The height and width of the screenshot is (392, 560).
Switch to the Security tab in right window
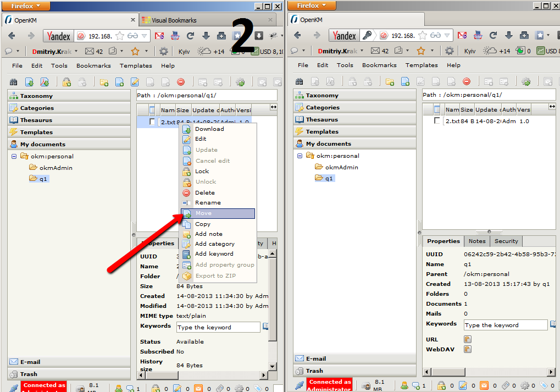click(x=506, y=241)
